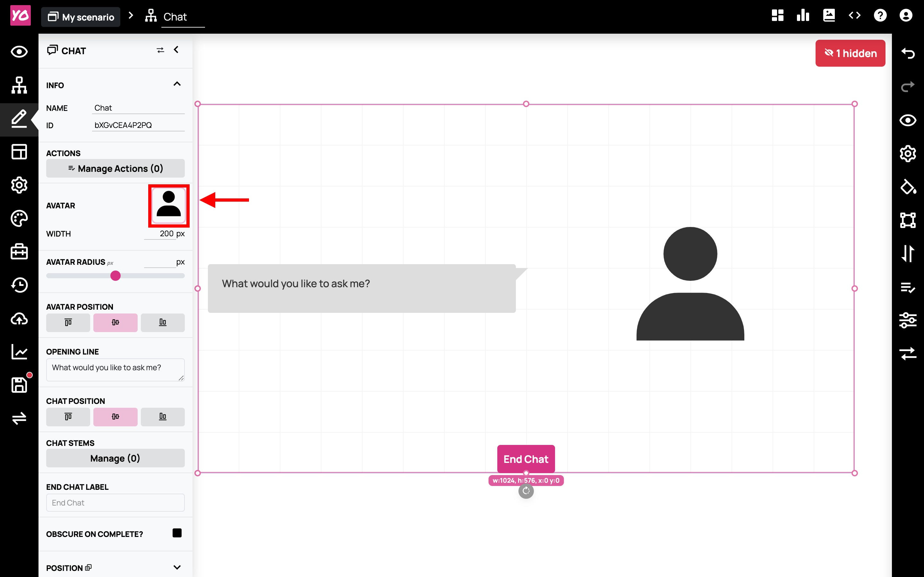924x577 pixels.
Task: Open the palette theme icon in left sidebar
Action: [x=19, y=218]
